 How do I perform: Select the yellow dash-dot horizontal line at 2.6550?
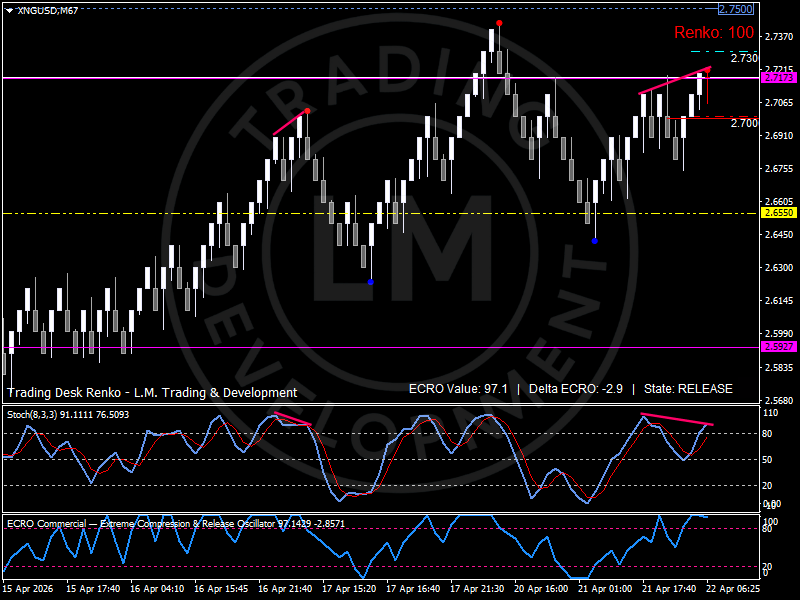click(x=381, y=213)
